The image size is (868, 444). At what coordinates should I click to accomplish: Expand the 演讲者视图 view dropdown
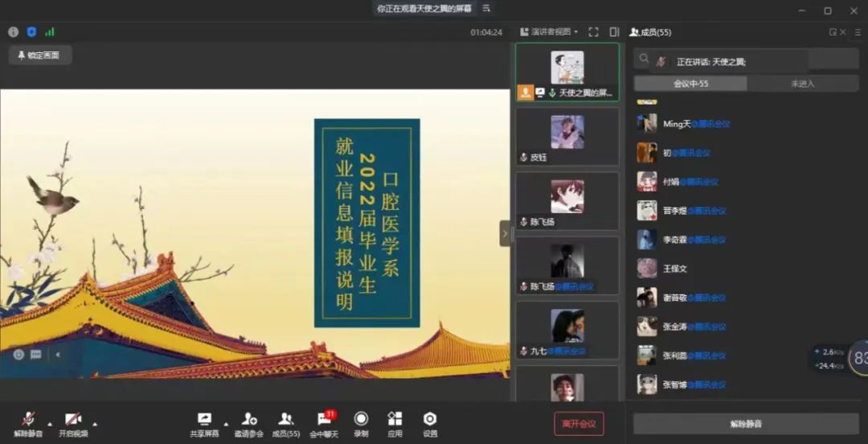(550, 32)
